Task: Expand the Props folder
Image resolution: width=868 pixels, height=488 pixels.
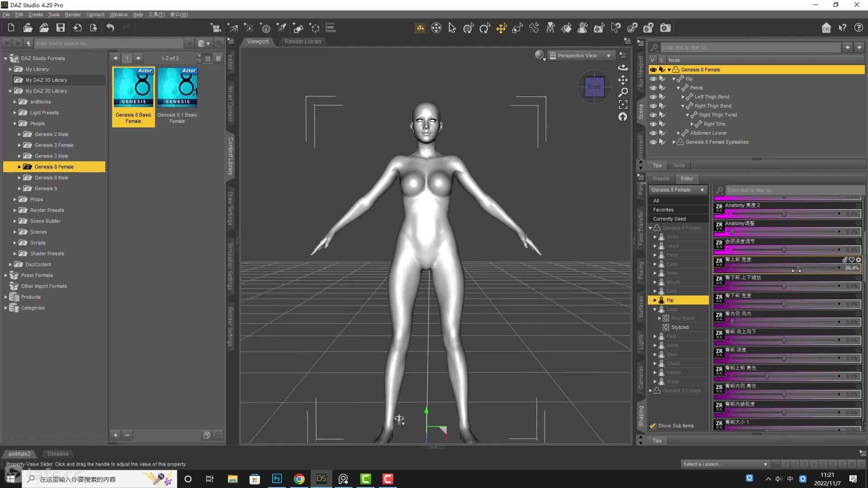Action: (15, 199)
